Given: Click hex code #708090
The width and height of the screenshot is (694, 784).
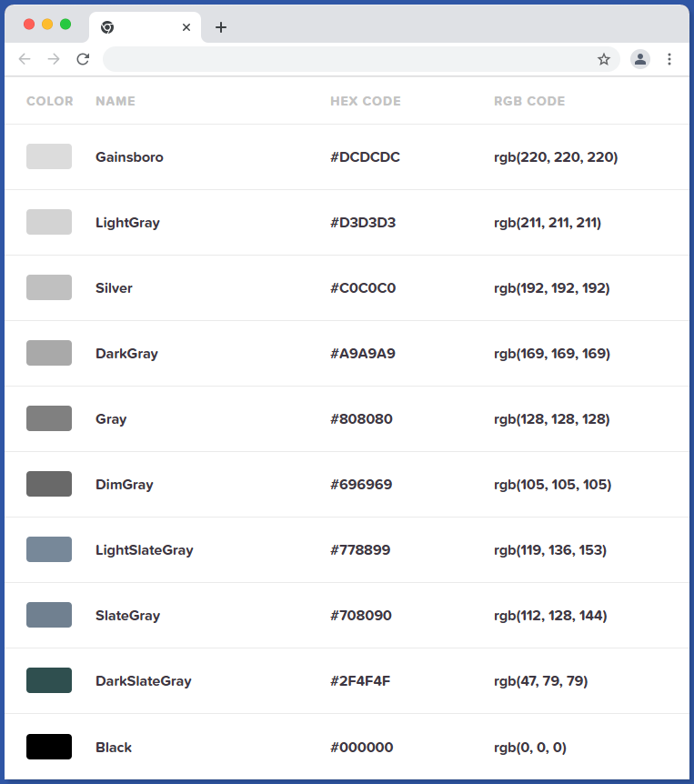Looking at the screenshot, I should click(361, 616).
